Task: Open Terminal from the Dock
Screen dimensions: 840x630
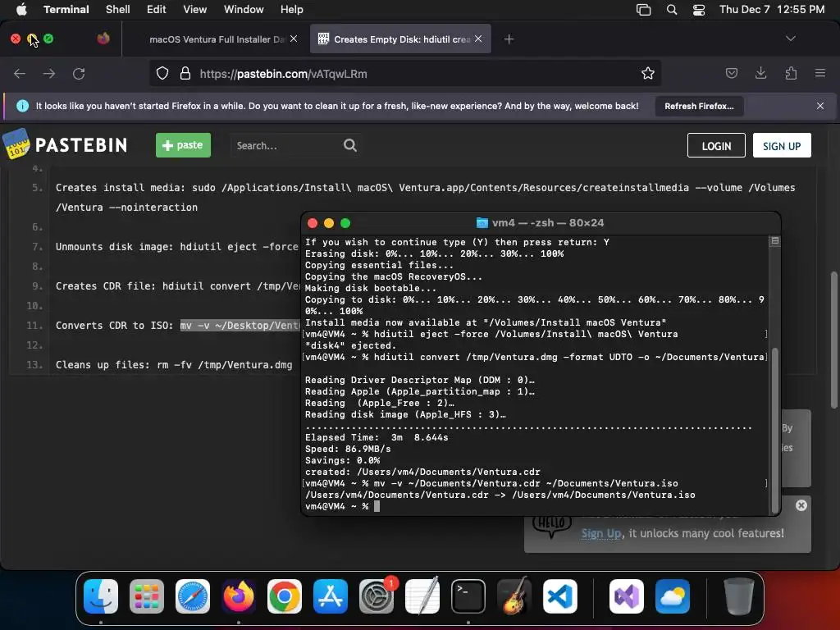Action: coord(468,596)
